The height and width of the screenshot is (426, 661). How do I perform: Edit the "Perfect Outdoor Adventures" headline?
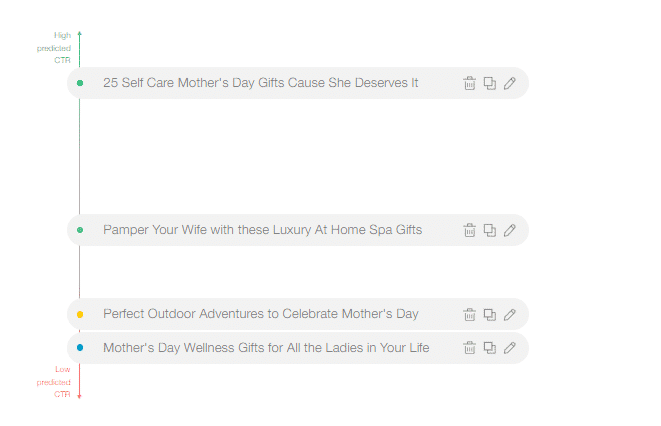click(x=509, y=314)
